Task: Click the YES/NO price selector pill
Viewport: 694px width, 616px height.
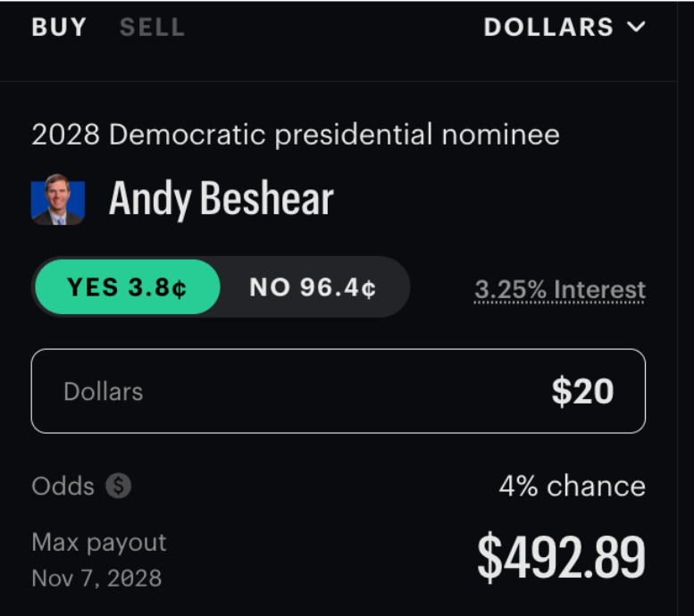Action: pyautogui.click(x=221, y=287)
